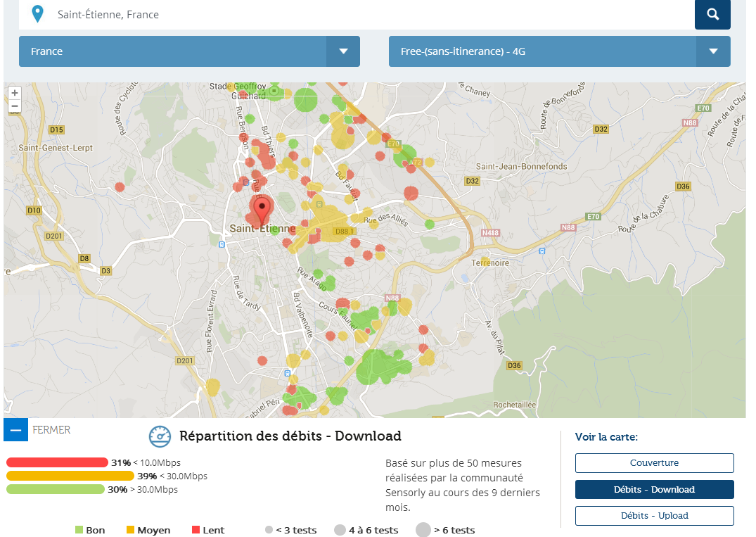Click the speedometer gauge icon
Screen dimensions: 756x537
coord(160,436)
